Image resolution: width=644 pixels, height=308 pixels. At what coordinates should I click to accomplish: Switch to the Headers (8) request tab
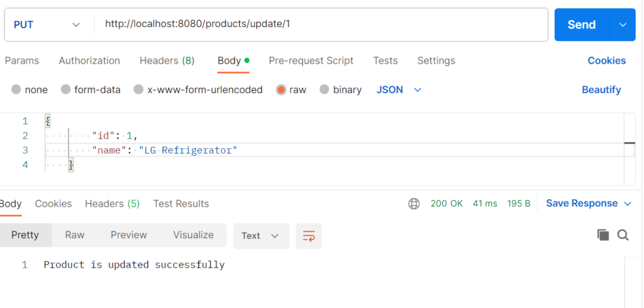click(167, 61)
